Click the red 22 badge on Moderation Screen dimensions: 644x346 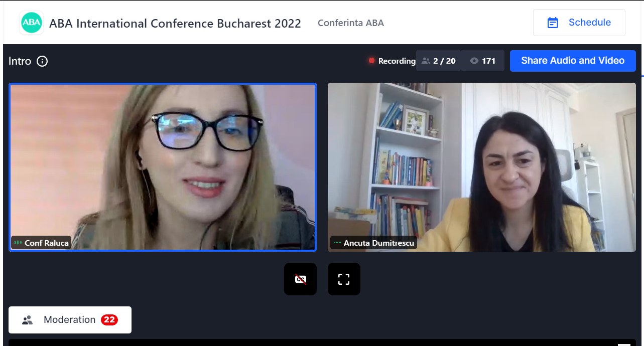click(109, 320)
